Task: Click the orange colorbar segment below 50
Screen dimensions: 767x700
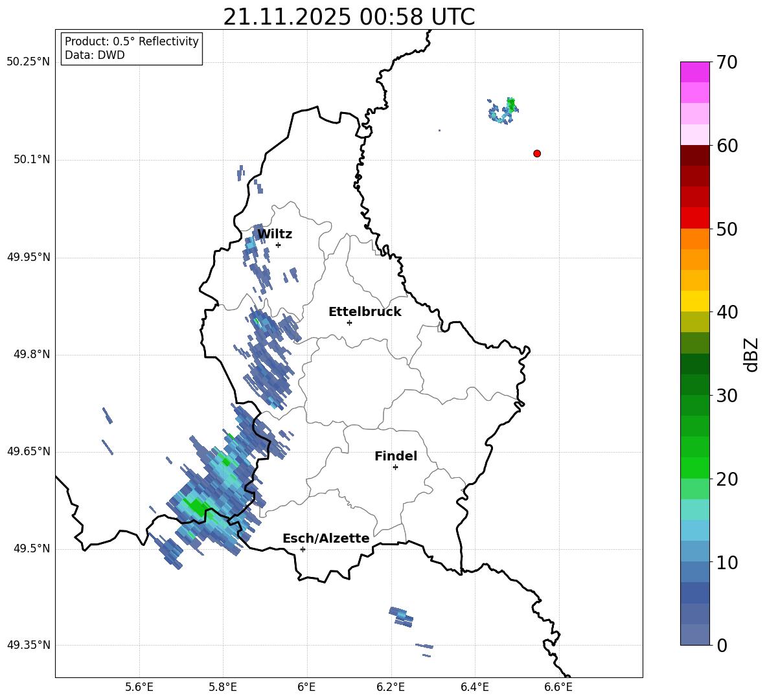Action: click(694, 239)
